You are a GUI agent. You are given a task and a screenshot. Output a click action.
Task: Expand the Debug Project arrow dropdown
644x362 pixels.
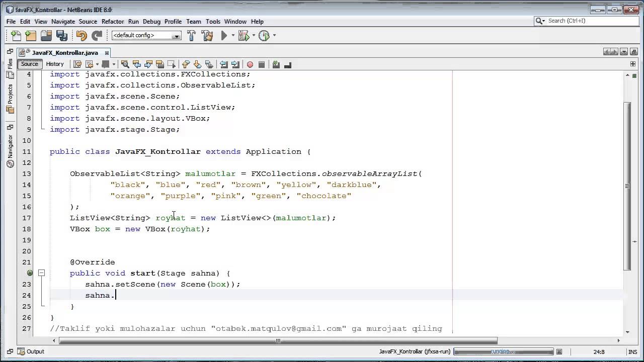click(254, 35)
